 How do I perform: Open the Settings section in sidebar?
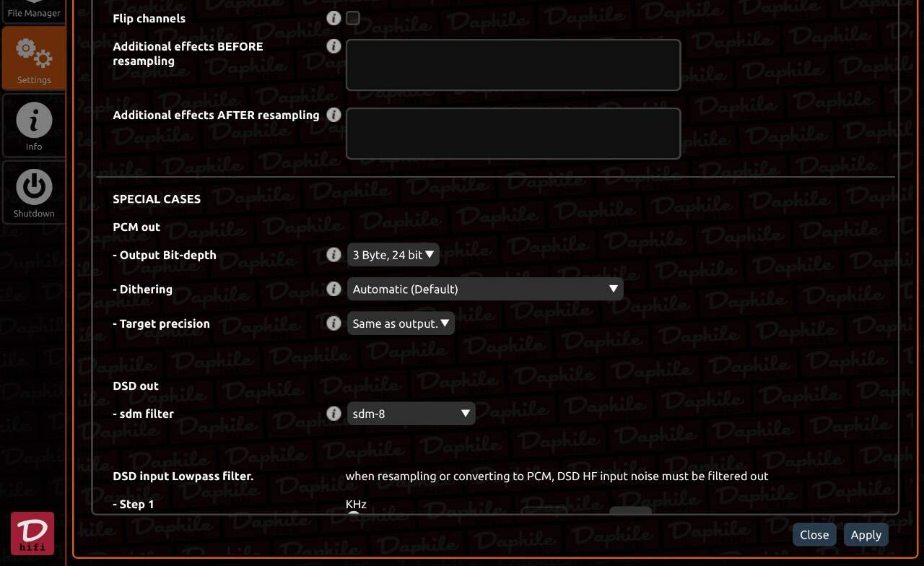[x=34, y=58]
